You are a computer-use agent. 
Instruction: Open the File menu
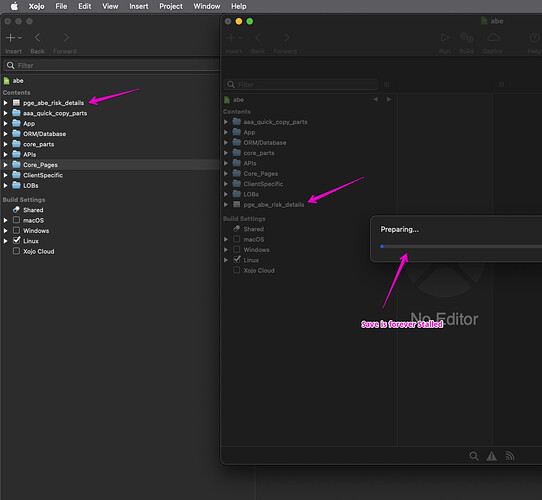point(61,6)
